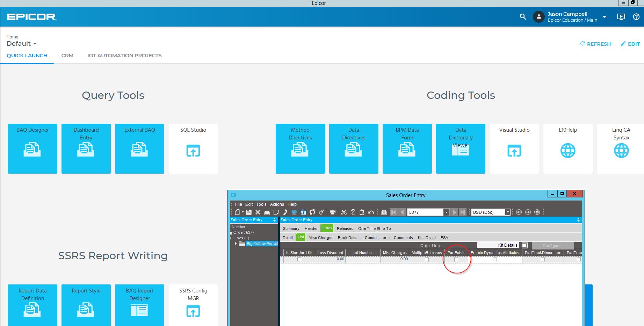Open the help question mark icon in header
The image size is (644, 326).
(x=636, y=17)
